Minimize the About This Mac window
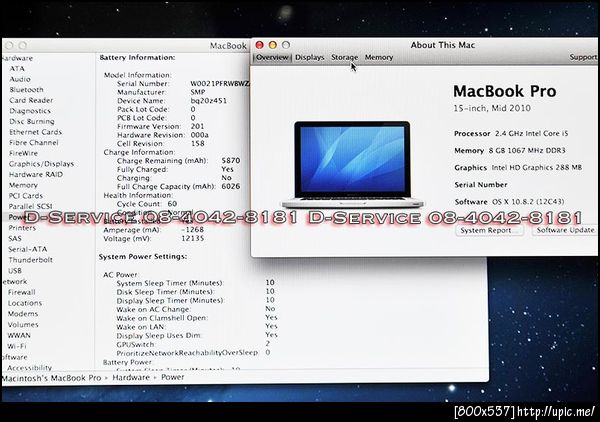The image size is (600, 422). click(273, 45)
